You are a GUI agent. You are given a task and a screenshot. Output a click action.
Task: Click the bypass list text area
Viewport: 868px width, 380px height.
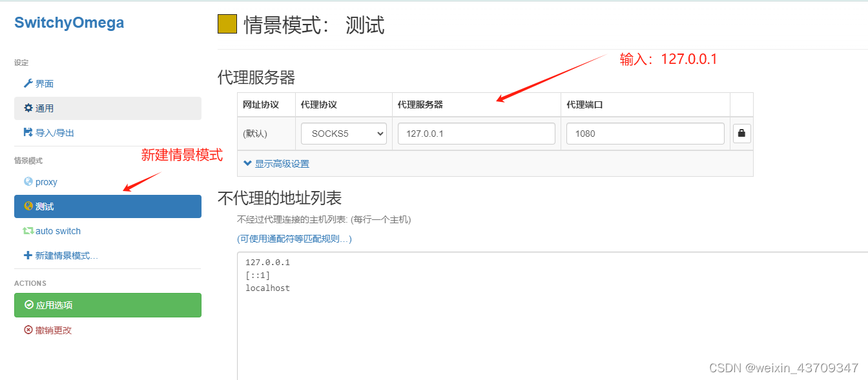[x=553, y=316]
